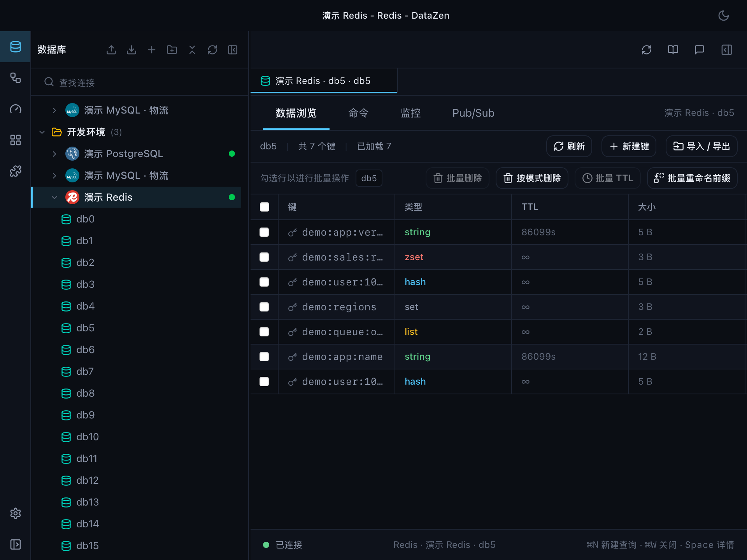Click the 按模式删除 button
Viewport: 747px width, 560px height.
[532, 178]
